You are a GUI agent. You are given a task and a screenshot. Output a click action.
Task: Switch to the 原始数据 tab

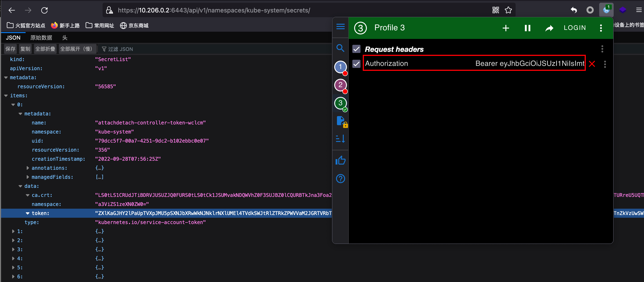point(41,38)
